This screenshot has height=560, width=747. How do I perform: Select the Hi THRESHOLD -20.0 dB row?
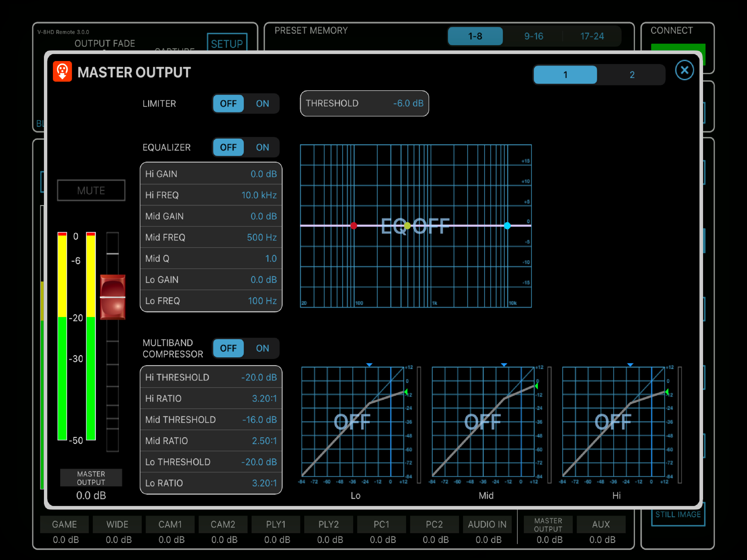point(211,377)
